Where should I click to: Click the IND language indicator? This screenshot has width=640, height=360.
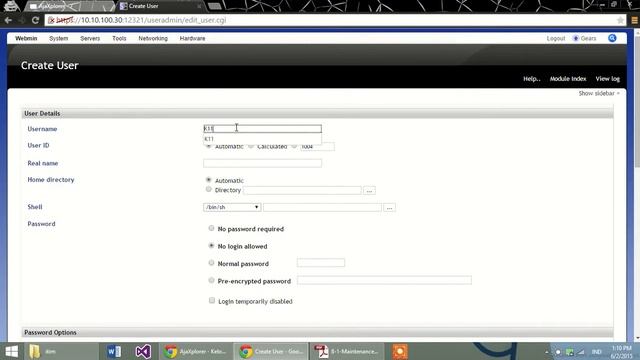coord(596,351)
